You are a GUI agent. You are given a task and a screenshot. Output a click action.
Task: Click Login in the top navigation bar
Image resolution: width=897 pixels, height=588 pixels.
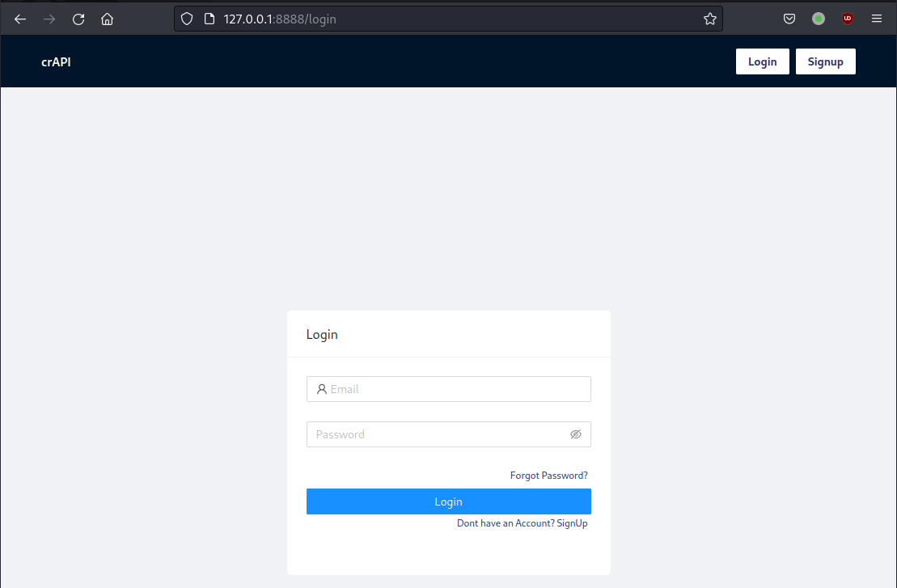pyautogui.click(x=762, y=61)
